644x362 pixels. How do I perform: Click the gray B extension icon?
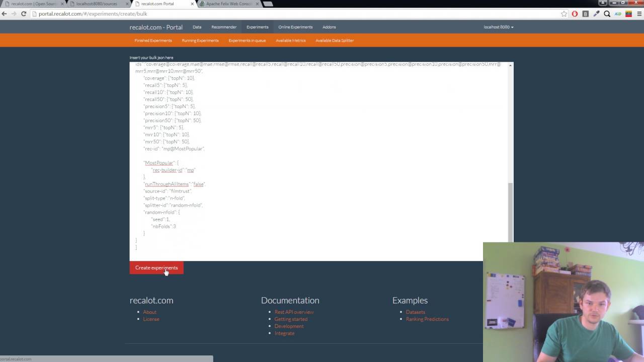click(x=585, y=14)
